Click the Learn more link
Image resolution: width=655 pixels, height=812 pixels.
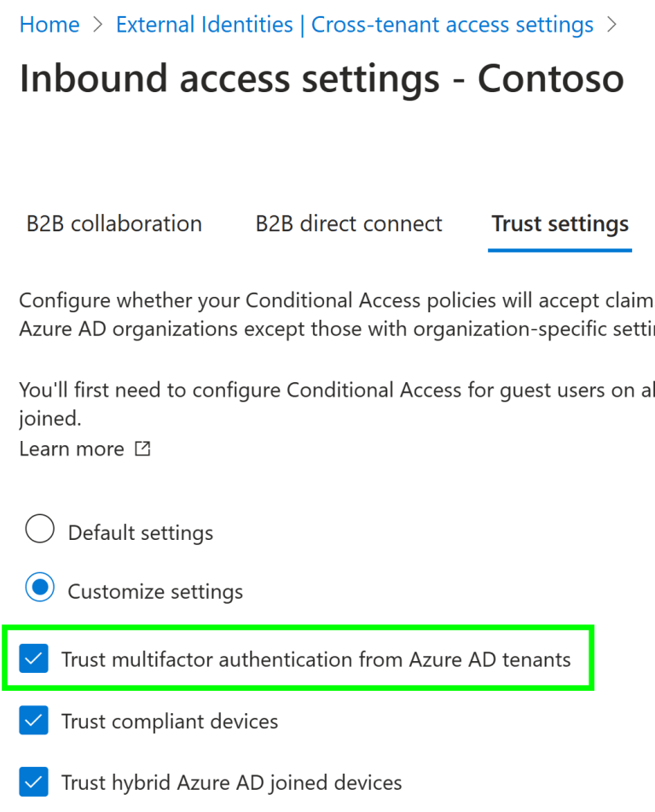coord(72,448)
